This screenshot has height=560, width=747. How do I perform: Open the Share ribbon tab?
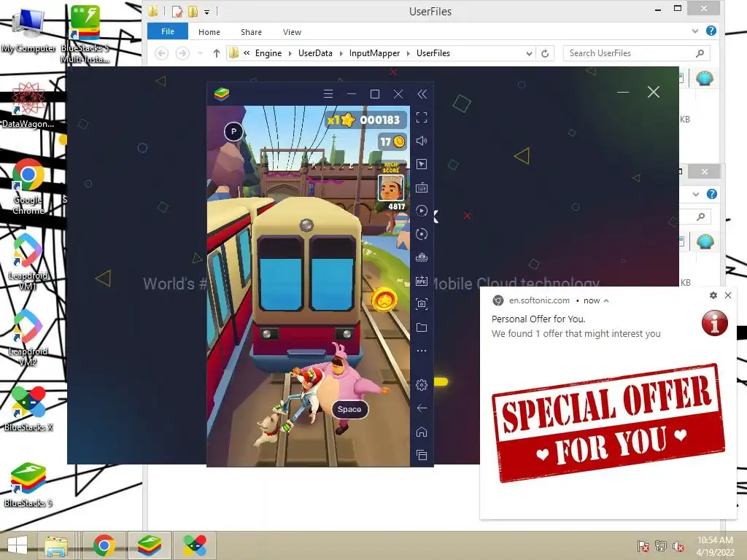(251, 32)
